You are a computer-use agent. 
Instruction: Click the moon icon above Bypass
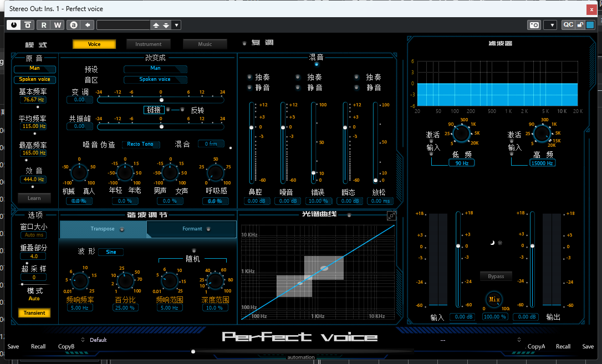(492, 243)
